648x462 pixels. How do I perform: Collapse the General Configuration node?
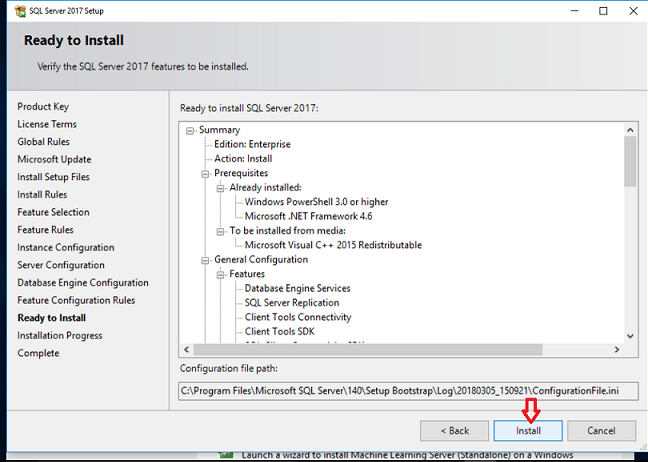pos(206,259)
